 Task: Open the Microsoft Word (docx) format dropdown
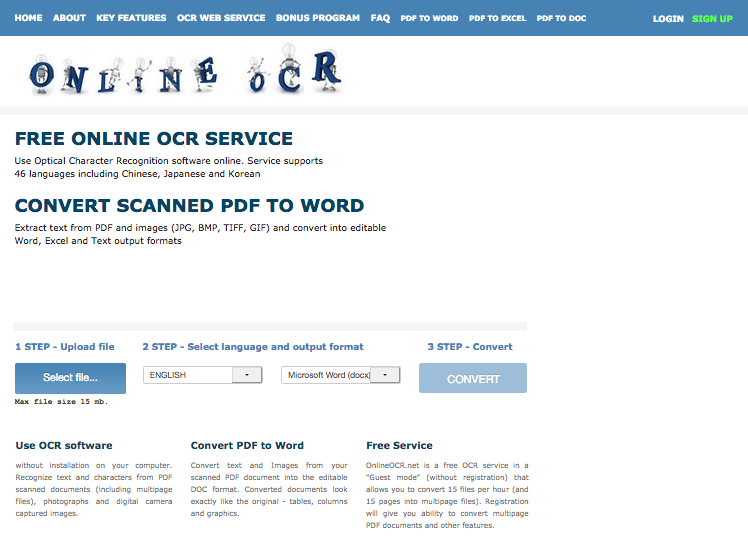click(x=341, y=375)
